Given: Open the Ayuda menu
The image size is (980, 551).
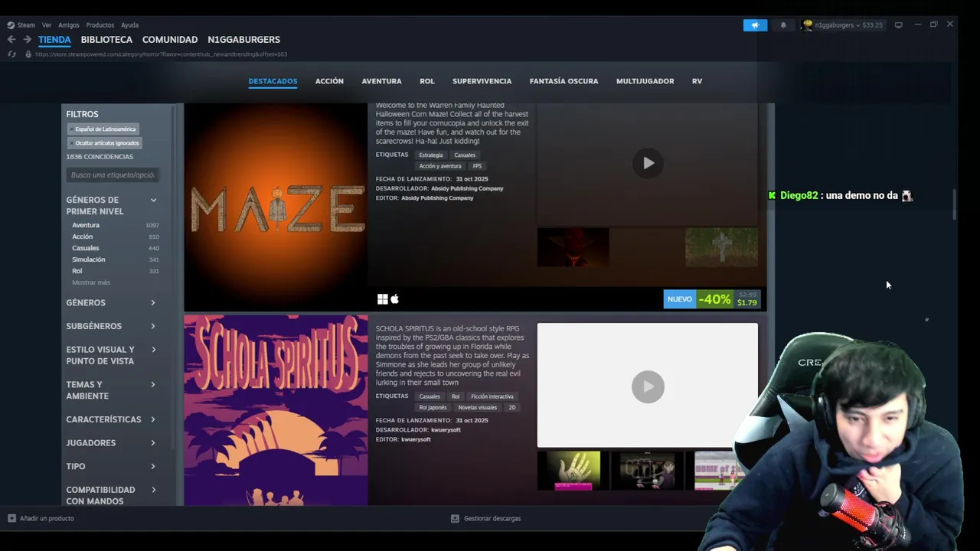Looking at the screenshot, I should 129,25.
